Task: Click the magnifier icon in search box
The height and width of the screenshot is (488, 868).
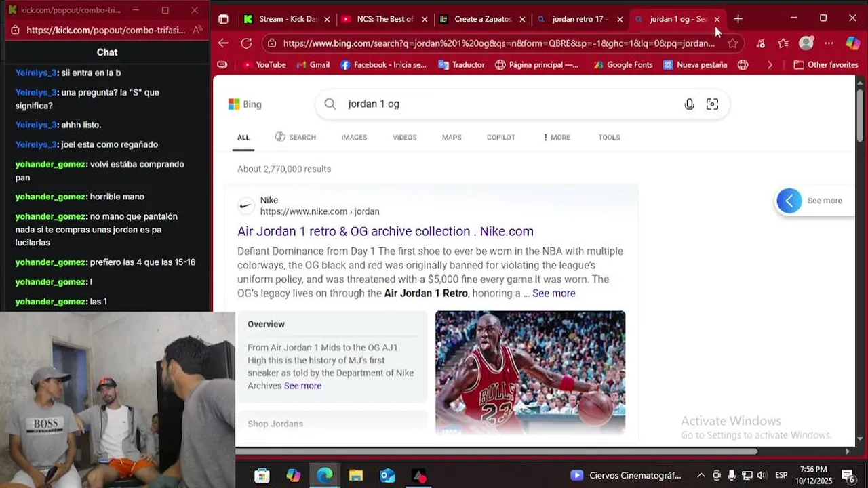Action: 330,104
